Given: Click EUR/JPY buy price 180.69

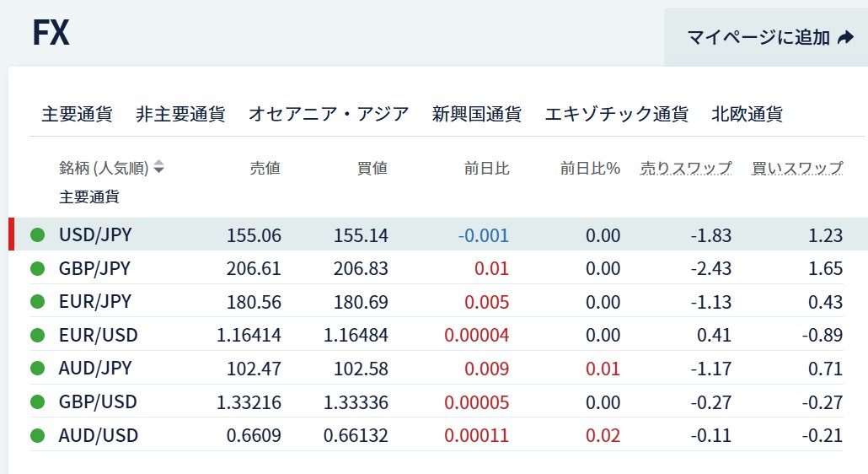Looking at the screenshot, I should [x=361, y=302].
